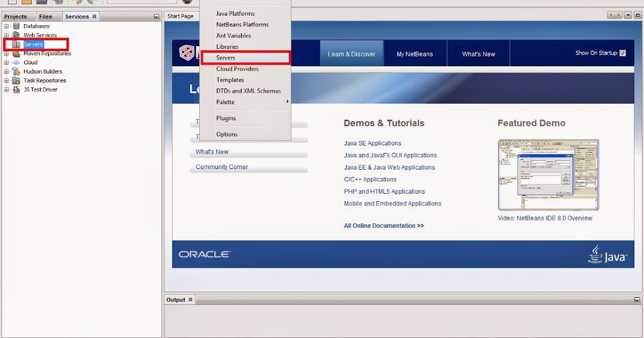Open C/C++ Applications link

pyautogui.click(x=370, y=179)
